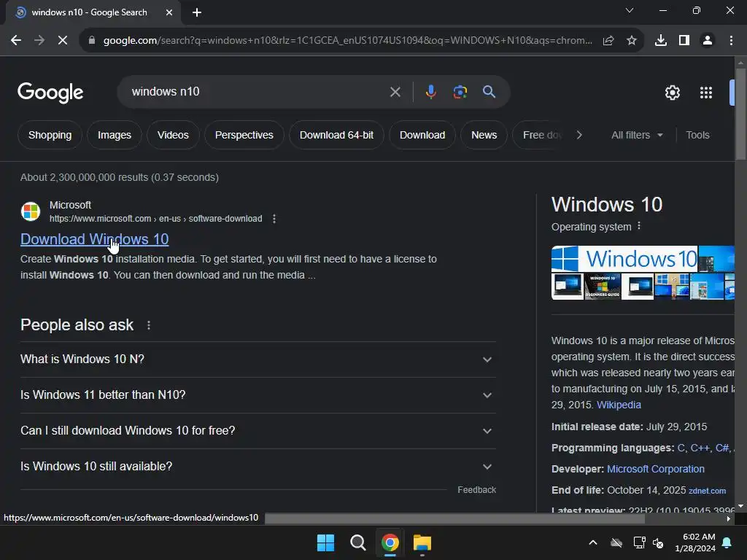Share this page from address bar
The height and width of the screenshot is (560, 747).
(608, 41)
